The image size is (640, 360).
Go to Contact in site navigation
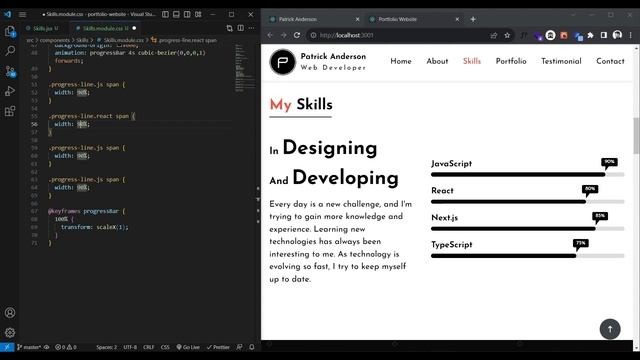pos(610,61)
